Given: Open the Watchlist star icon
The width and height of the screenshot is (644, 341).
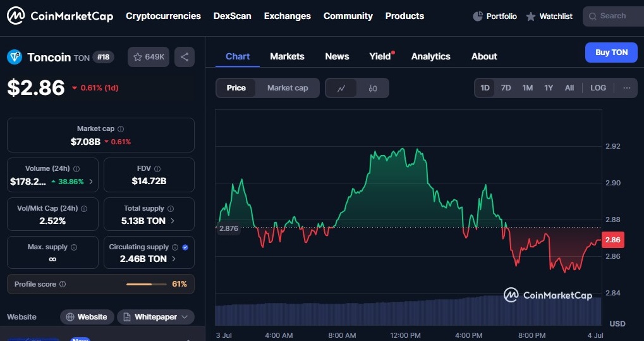Looking at the screenshot, I should coord(531,16).
